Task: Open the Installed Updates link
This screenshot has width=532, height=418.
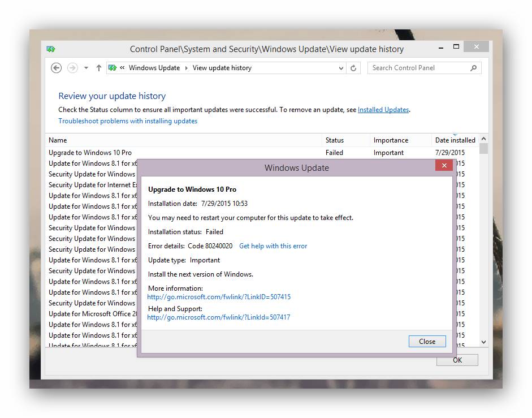Action: tap(383, 110)
